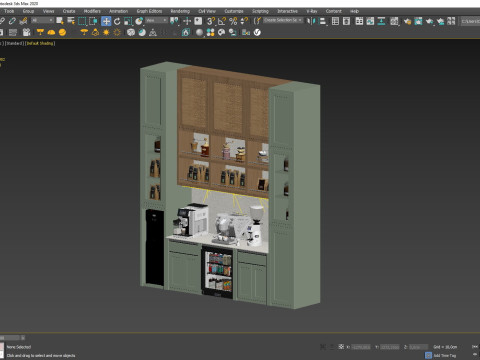Open the Views menu
This screenshot has height=360, width=480.
[x=48, y=11]
